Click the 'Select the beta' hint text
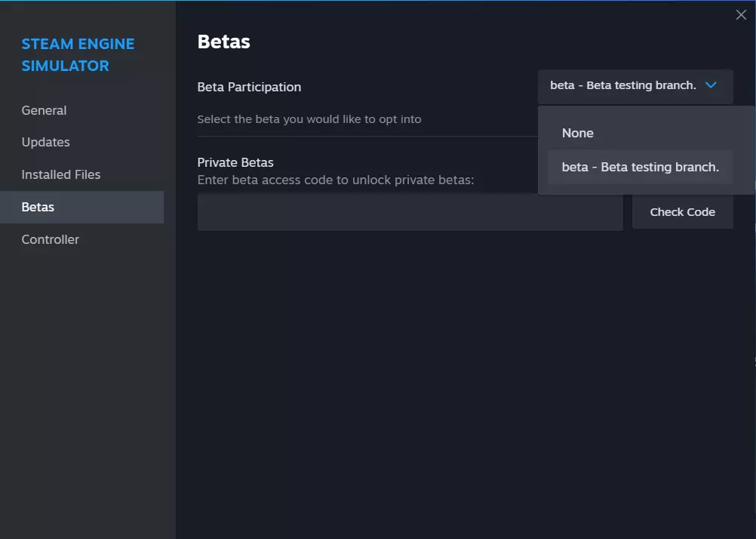Image resolution: width=756 pixels, height=539 pixels. pyautogui.click(x=309, y=119)
